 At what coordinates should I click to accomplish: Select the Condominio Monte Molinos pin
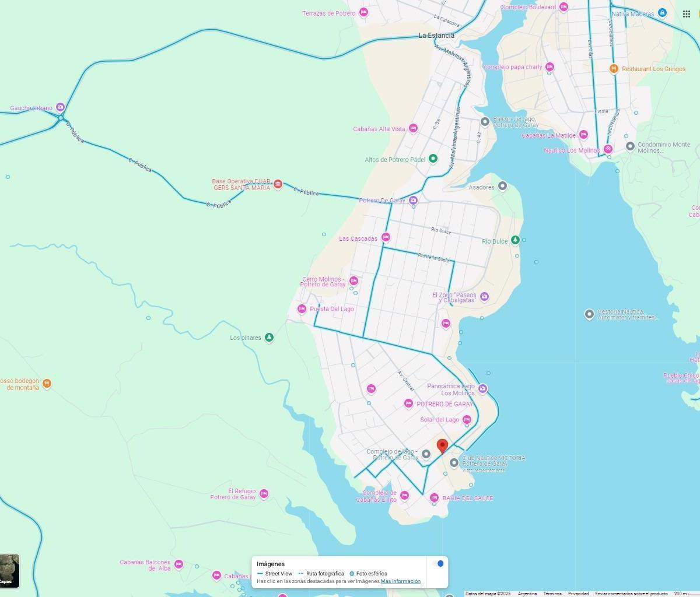pos(630,146)
